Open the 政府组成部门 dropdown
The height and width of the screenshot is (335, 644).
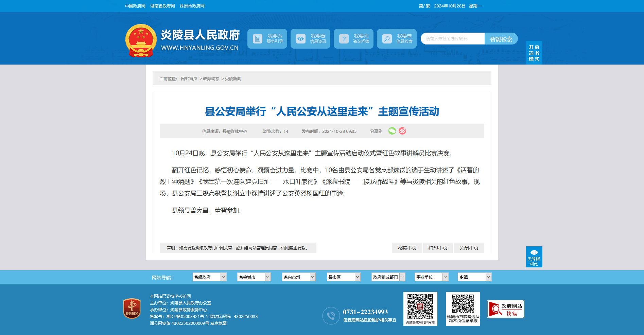[x=388, y=277]
